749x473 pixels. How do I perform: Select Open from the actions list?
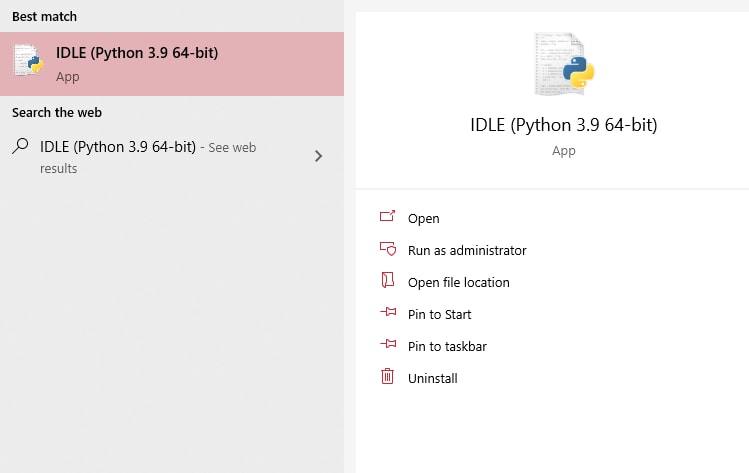coord(423,218)
